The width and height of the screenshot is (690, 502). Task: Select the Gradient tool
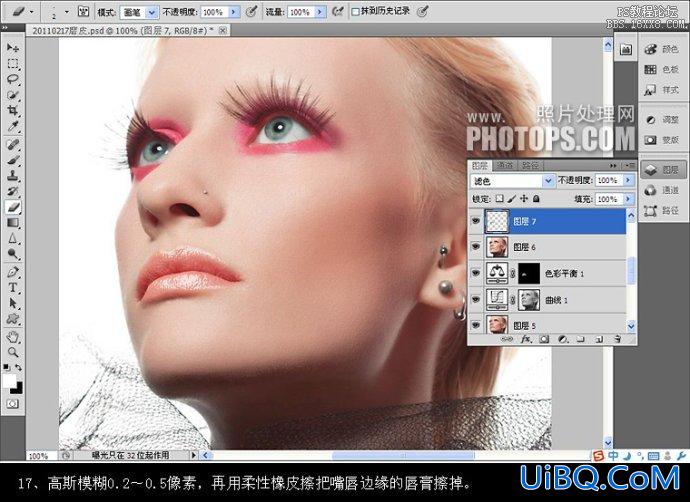13,223
